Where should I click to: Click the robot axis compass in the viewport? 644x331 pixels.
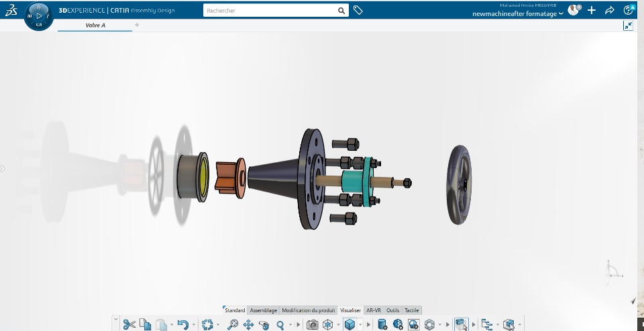tap(614, 272)
